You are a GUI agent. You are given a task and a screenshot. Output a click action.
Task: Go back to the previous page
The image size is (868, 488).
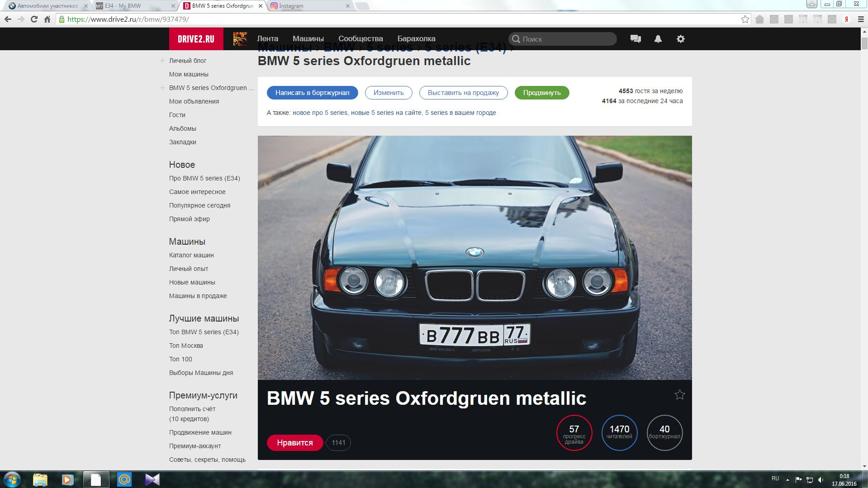8,19
